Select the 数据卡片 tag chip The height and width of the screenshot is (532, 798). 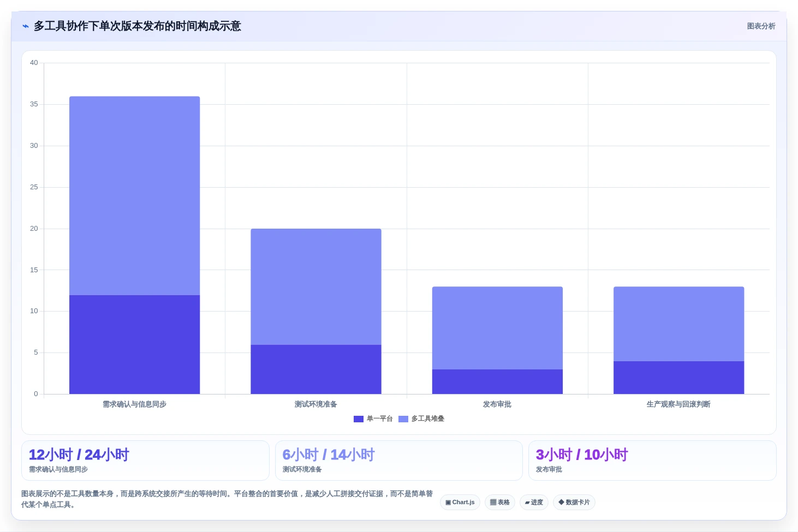pyautogui.click(x=574, y=503)
